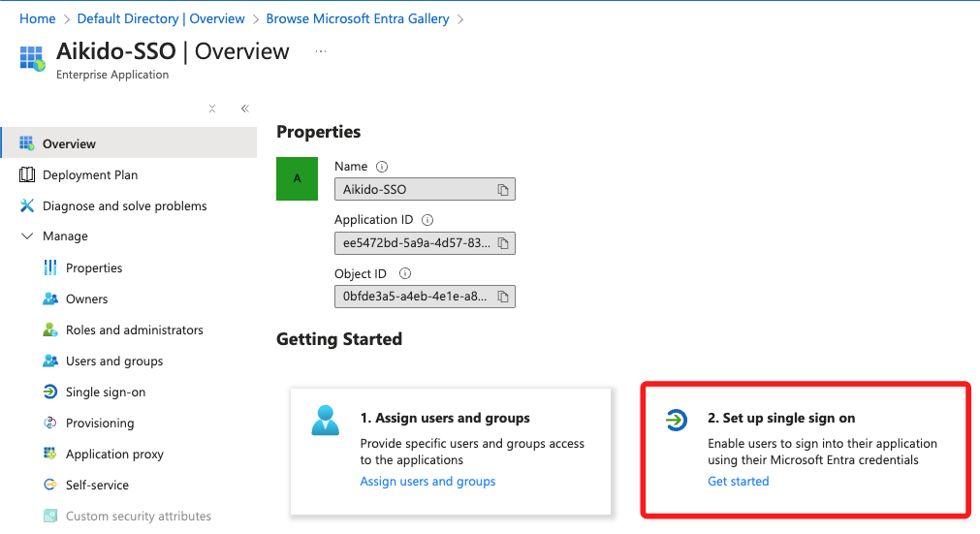Go to Home breadcrumb link
The image size is (980, 534).
coord(38,18)
